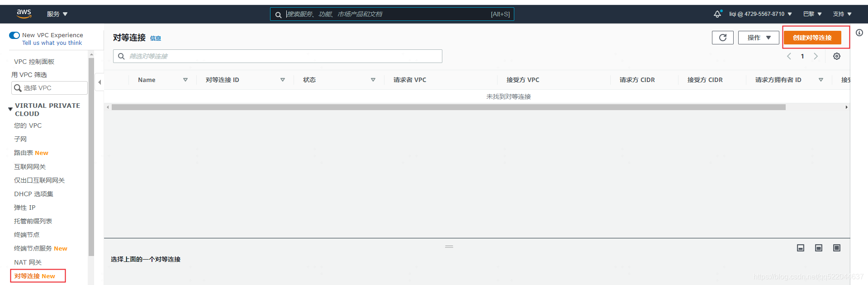Click the 接受方 CIDR column header
This screenshot has width=868, height=285.
click(x=705, y=80)
